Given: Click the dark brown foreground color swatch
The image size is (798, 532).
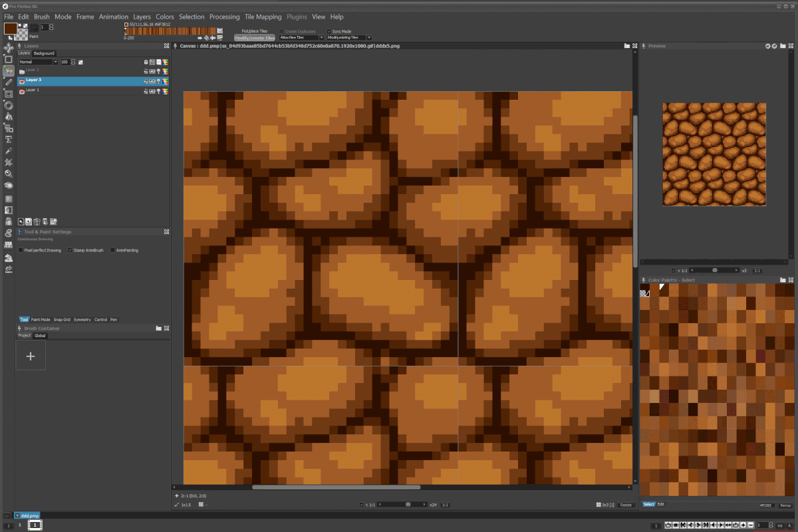Looking at the screenshot, I should 10,28.
